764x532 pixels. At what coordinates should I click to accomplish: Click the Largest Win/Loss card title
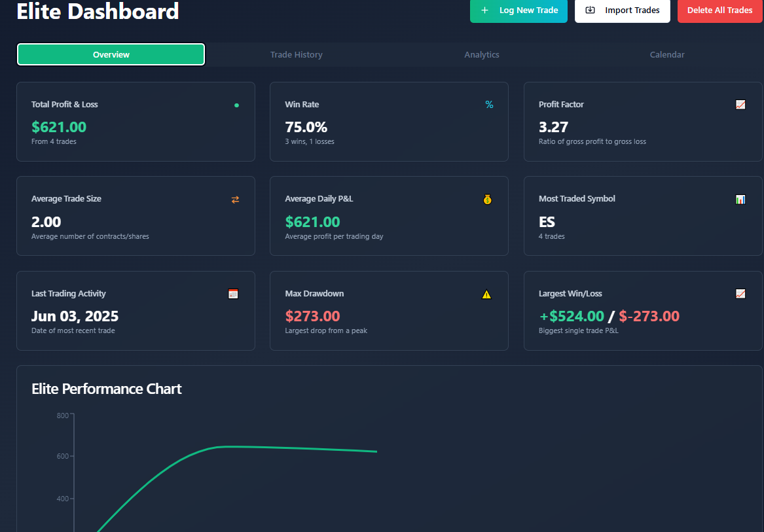[570, 293]
